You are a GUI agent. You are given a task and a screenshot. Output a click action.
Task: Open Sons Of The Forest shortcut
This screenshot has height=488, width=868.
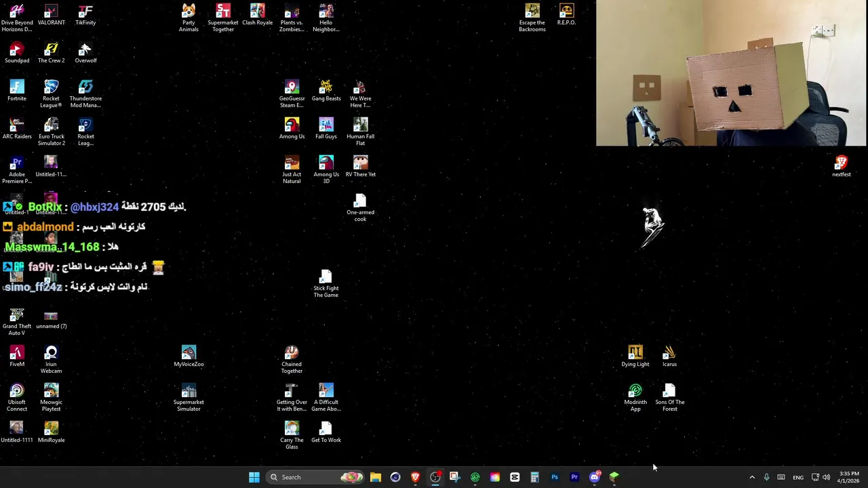pos(669,398)
